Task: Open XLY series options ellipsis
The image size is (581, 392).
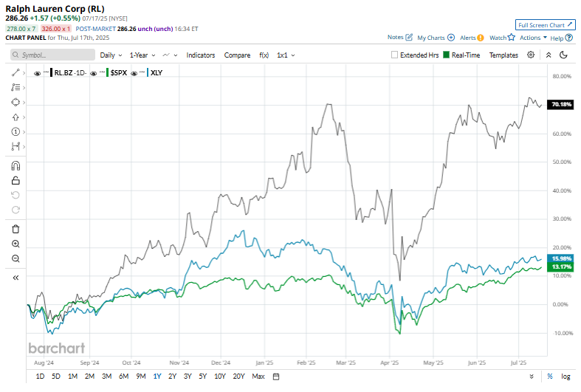Action: point(142,72)
